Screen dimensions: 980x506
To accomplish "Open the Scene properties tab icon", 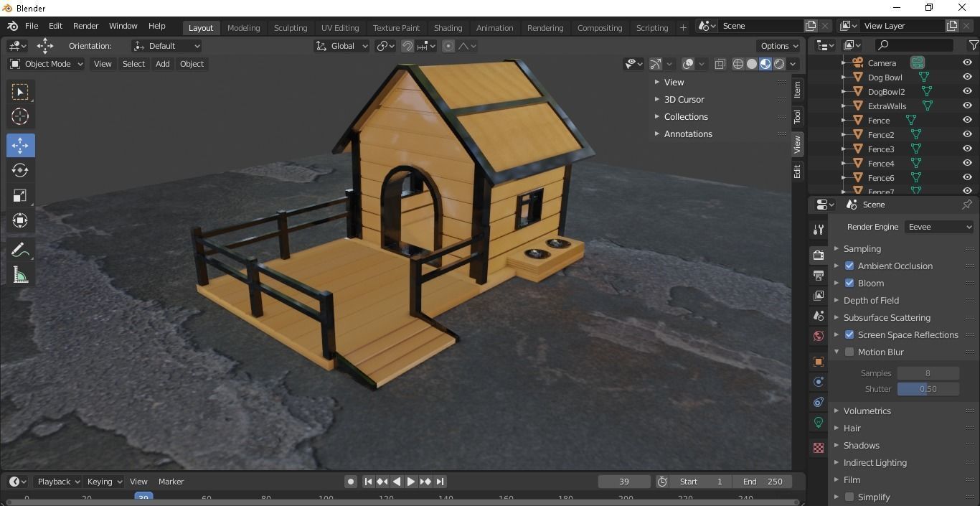I will pos(819,315).
